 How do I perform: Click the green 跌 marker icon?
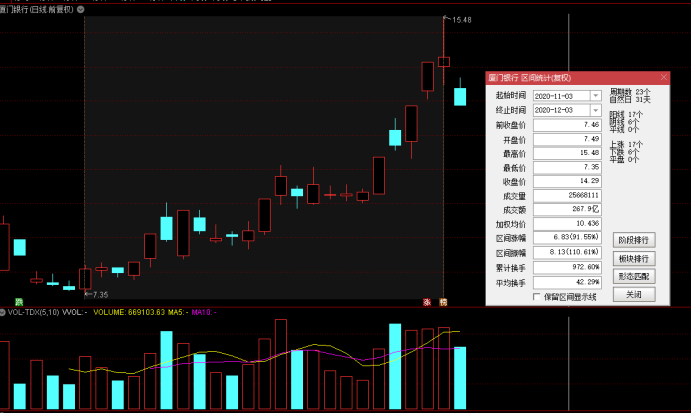tap(19, 302)
